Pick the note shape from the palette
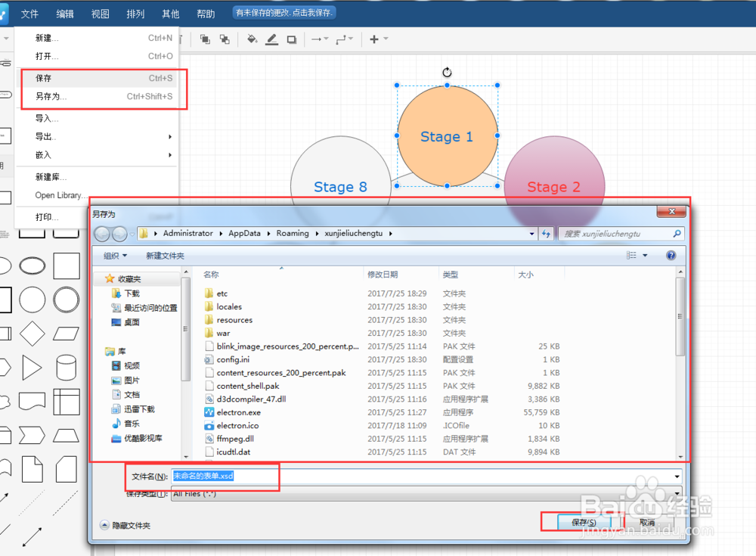The width and height of the screenshot is (756, 556). [x=33, y=469]
